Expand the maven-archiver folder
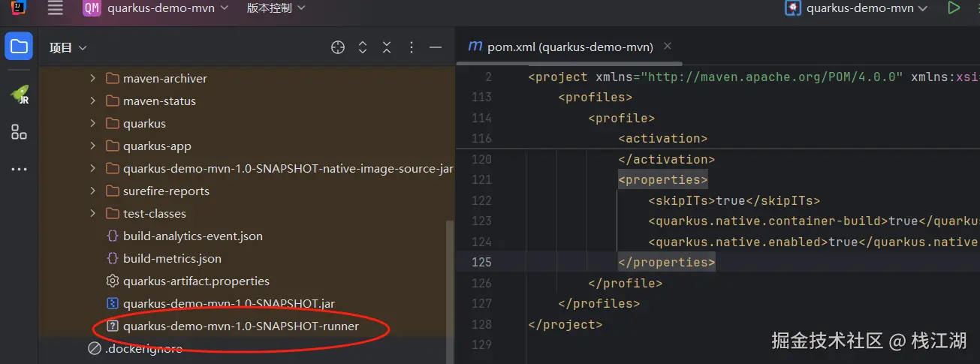The image size is (980, 364). 92,78
